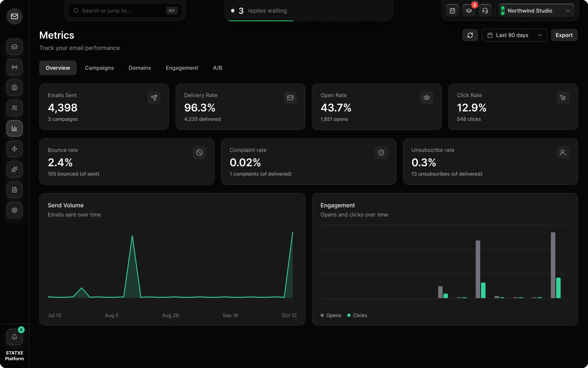Image resolution: width=588 pixels, height=368 pixels.
Task: Click the blocked icon on Bounce rate card
Action: click(199, 153)
